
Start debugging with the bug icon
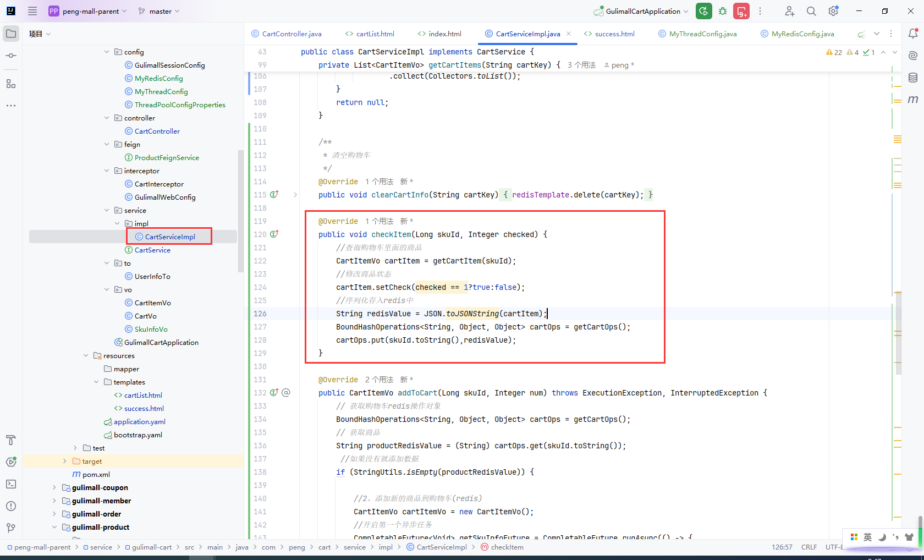tap(723, 11)
